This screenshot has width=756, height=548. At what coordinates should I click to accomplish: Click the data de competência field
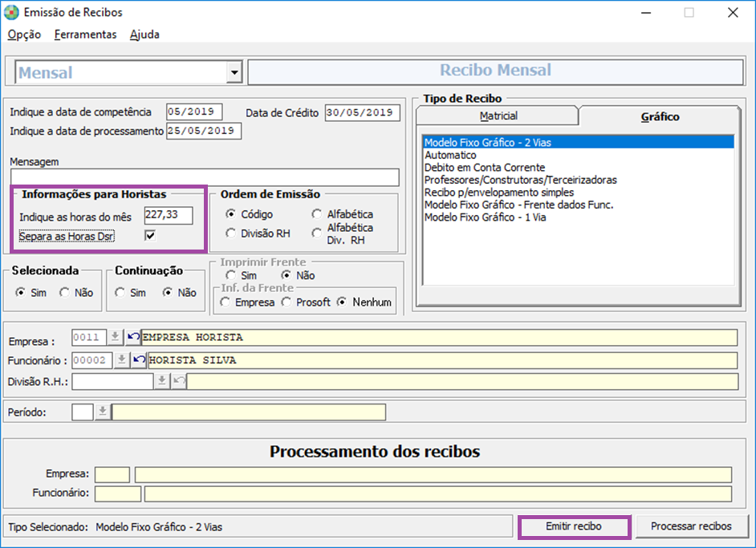[x=194, y=112]
